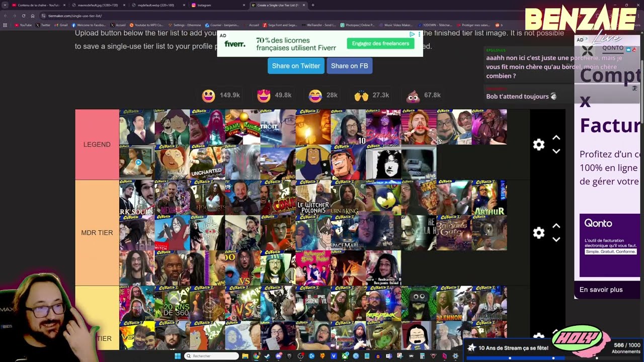Screen dimensions: 644x362
Task: Open settings gear for MDR TIER row
Action: [539, 233]
